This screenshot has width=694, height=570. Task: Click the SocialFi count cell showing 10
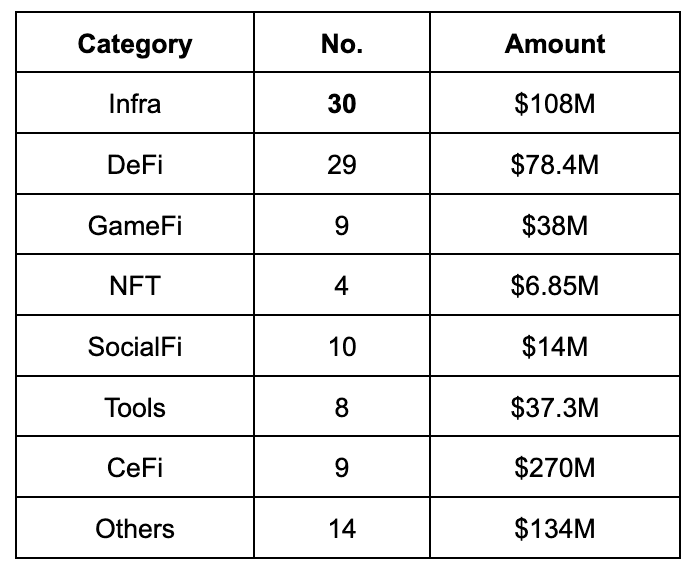(x=342, y=346)
